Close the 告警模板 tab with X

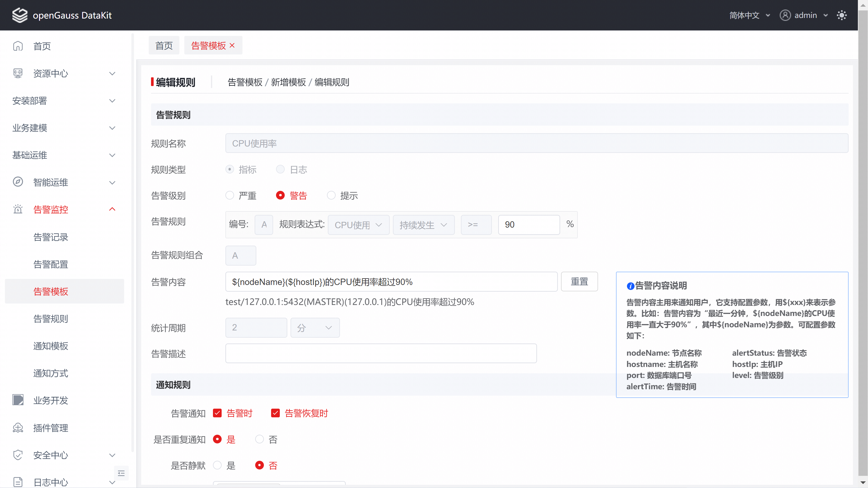pyautogui.click(x=232, y=45)
